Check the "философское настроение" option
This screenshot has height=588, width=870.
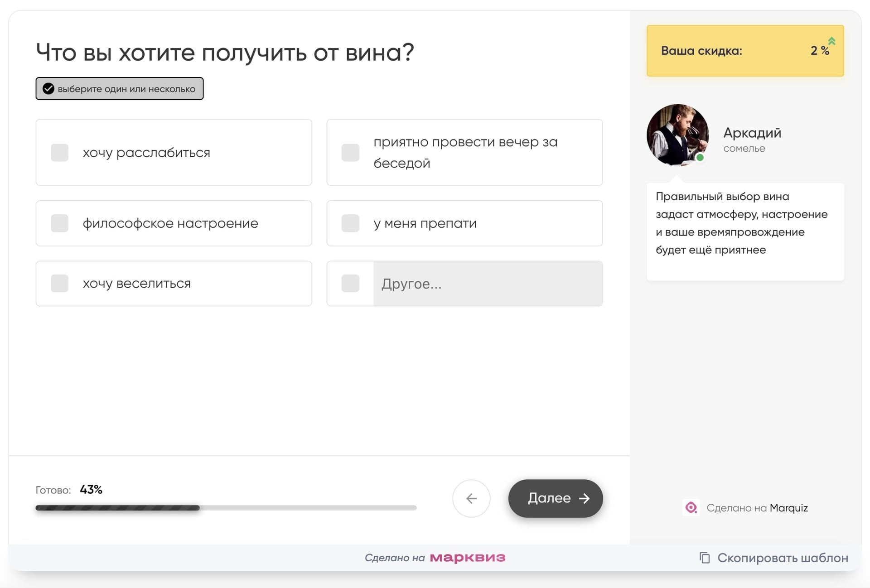tap(59, 223)
